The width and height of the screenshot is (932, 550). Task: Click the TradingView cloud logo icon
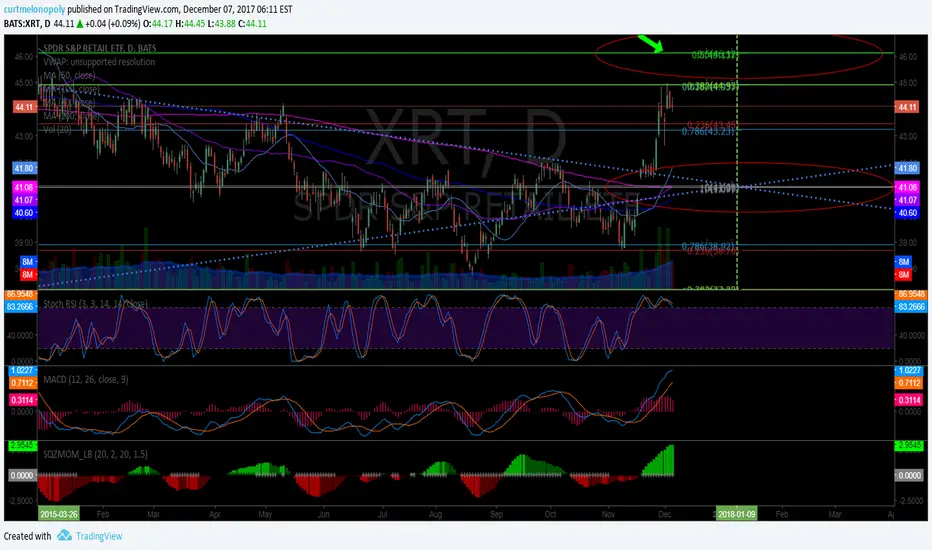click(64, 536)
